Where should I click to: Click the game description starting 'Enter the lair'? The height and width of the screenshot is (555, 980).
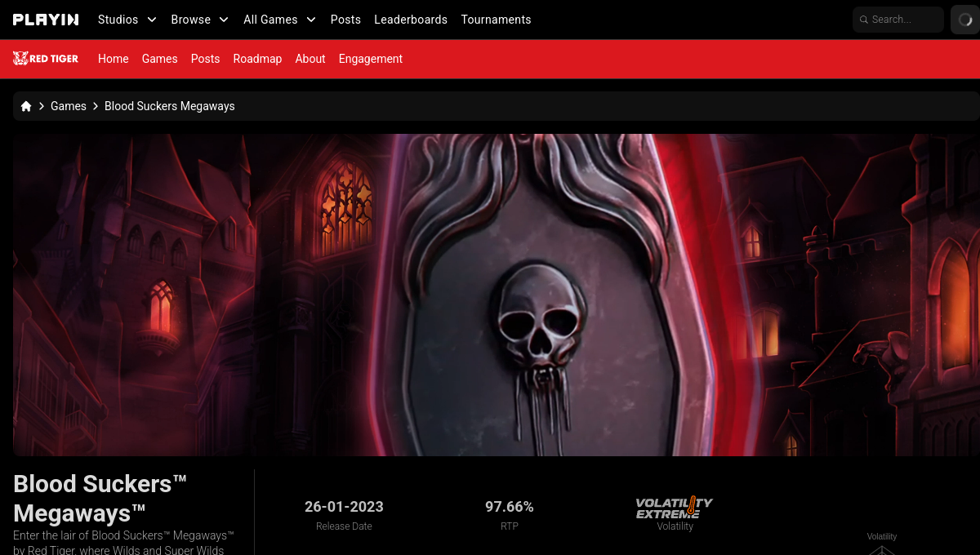[124, 542]
